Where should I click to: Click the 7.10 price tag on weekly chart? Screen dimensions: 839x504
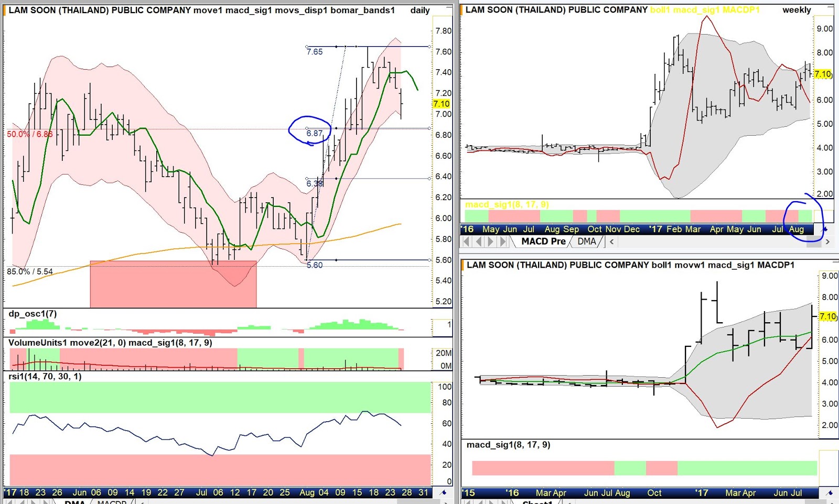coord(823,74)
